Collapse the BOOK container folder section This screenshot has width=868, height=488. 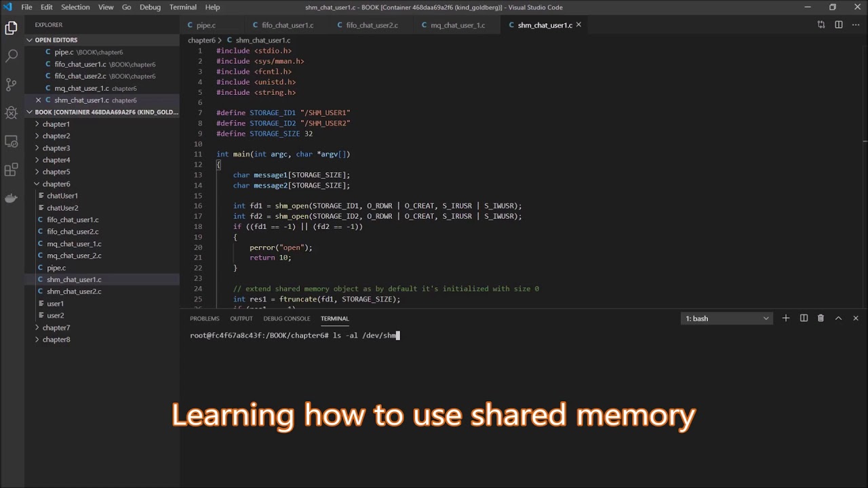tap(102, 112)
